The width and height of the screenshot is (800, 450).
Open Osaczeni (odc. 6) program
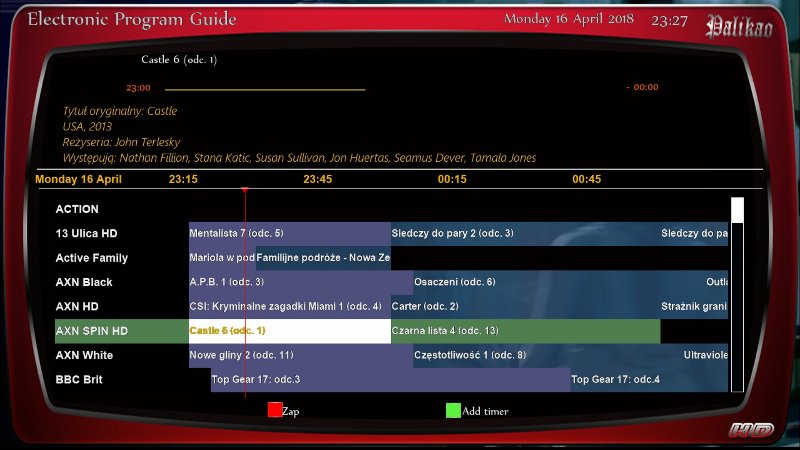pos(559,282)
